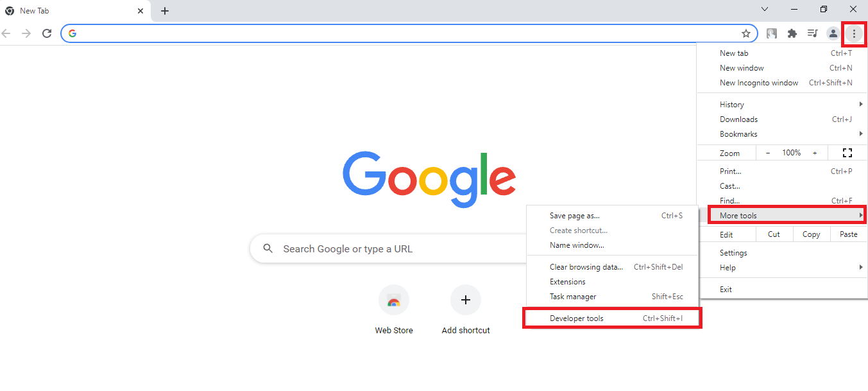Open the Extensions puzzle icon
868x391 pixels.
point(792,33)
